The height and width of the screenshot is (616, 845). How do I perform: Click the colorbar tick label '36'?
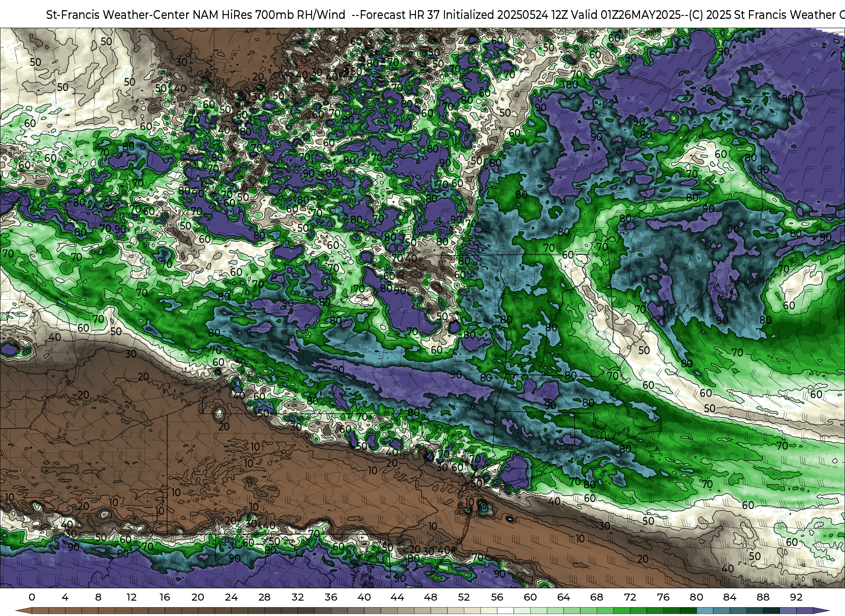pyautogui.click(x=331, y=597)
